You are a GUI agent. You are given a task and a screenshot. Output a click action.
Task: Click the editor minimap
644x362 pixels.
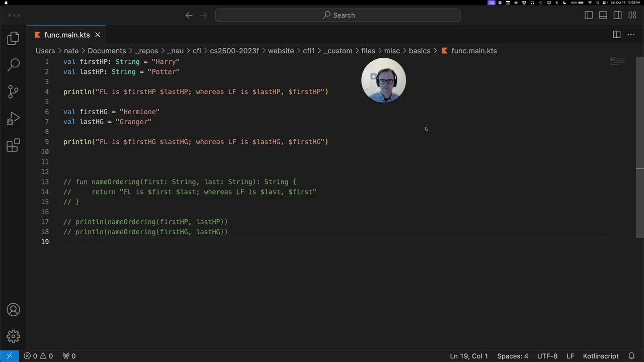pyautogui.click(x=617, y=61)
